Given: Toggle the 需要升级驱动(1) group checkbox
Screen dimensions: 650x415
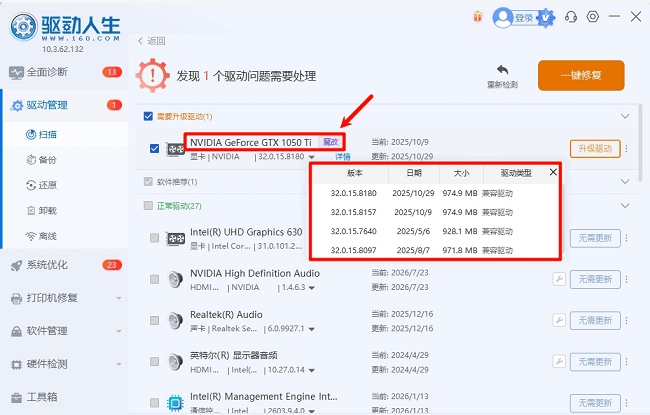Looking at the screenshot, I should [148, 116].
